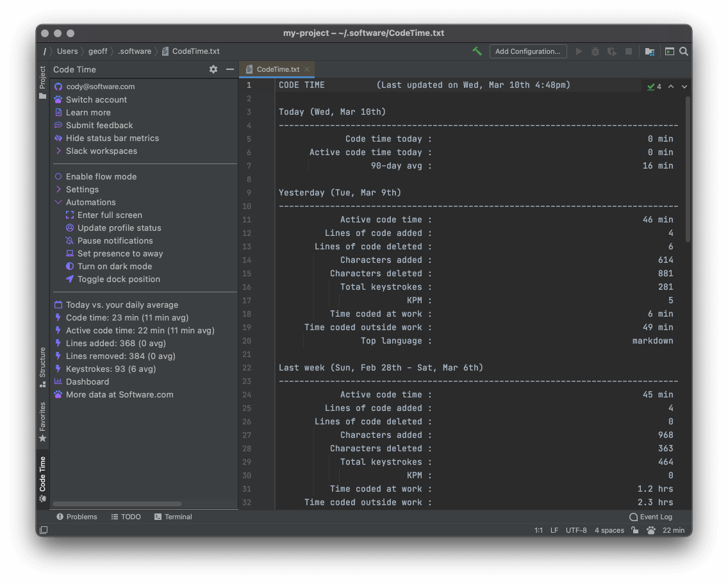728x584 pixels.
Task: Click the Add Configuration button
Action: click(x=527, y=51)
